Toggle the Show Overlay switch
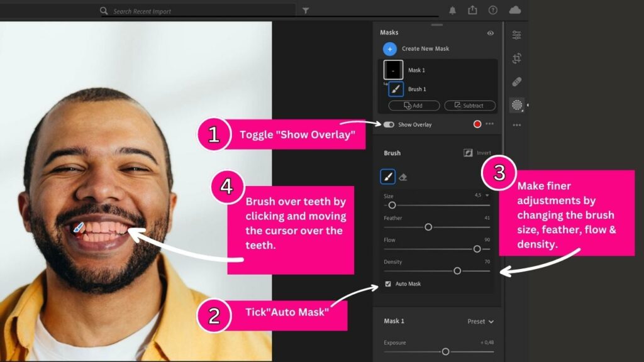This screenshot has width=644, height=362. coord(389,124)
